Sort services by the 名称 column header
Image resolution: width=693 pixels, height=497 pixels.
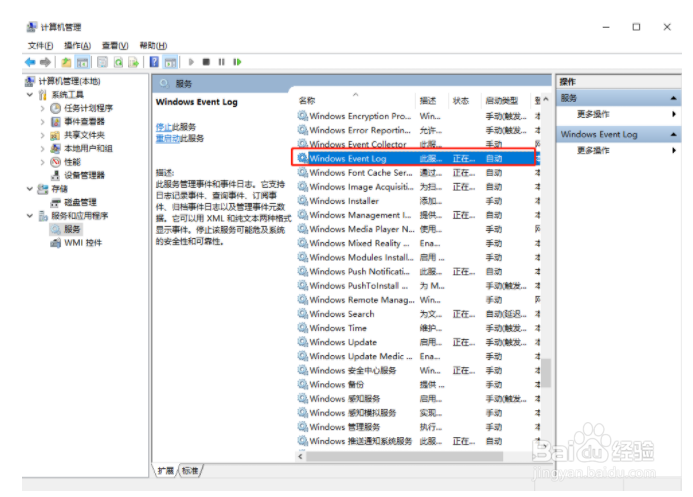[x=356, y=101]
